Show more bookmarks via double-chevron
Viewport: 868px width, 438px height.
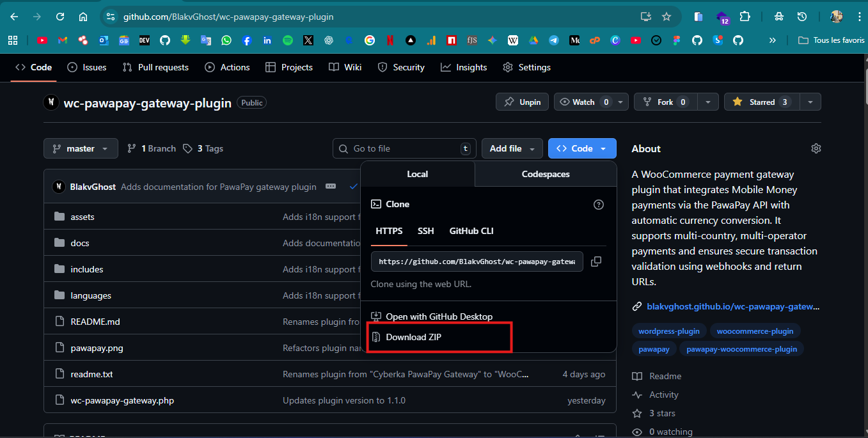pyautogui.click(x=772, y=40)
